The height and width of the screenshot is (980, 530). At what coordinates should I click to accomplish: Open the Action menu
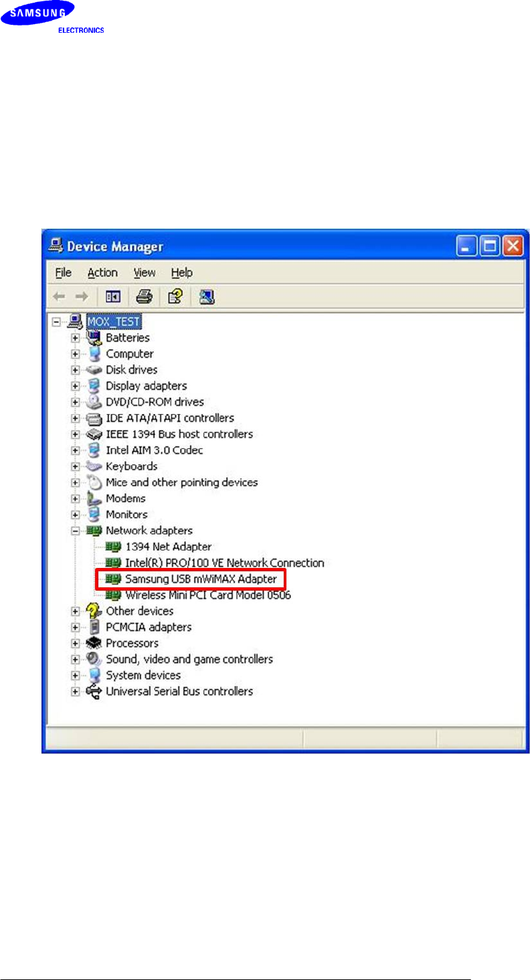[102, 272]
